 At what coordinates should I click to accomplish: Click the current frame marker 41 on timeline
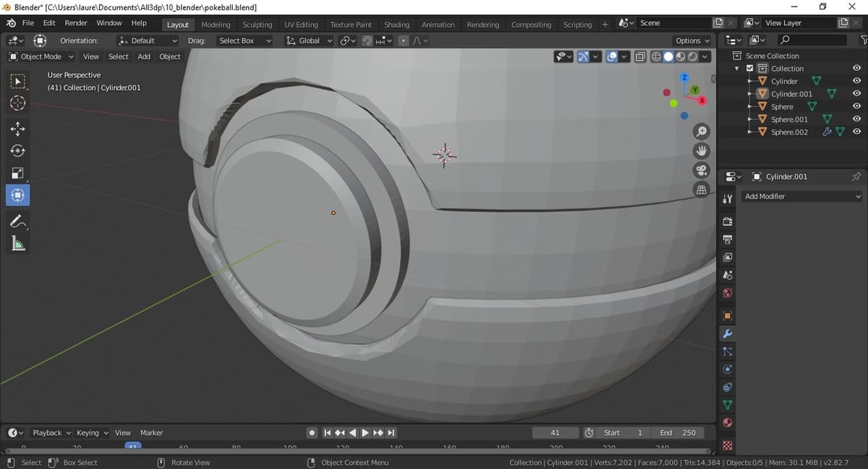tap(132, 446)
